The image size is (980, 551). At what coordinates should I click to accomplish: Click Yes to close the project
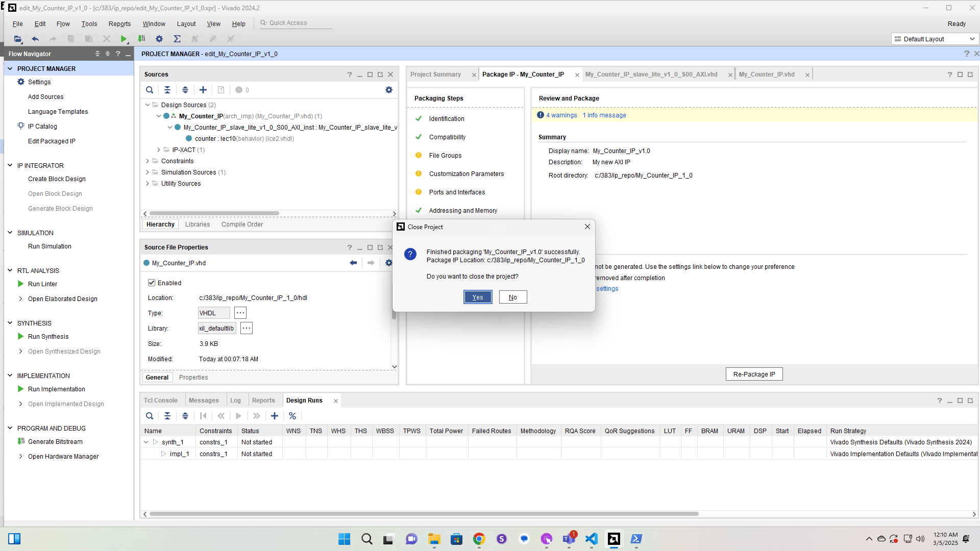(478, 297)
